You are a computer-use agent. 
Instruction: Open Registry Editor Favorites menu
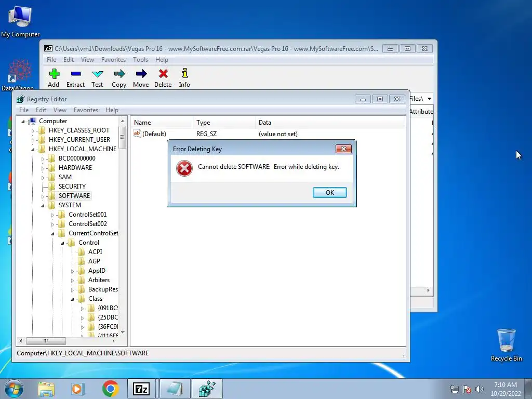tap(86, 110)
